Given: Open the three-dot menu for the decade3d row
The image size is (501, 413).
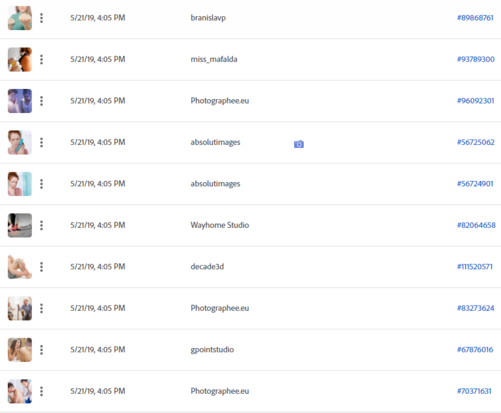Looking at the screenshot, I should coord(41,267).
